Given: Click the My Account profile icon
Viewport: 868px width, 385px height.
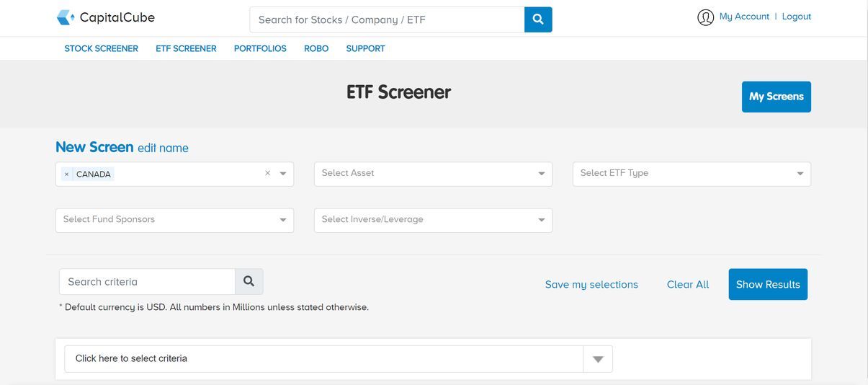Looking at the screenshot, I should [x=705, y=17].
